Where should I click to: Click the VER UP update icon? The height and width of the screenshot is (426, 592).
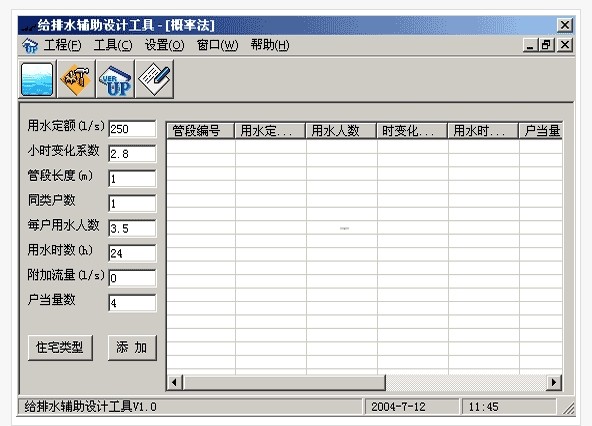(x=116, y=79)
